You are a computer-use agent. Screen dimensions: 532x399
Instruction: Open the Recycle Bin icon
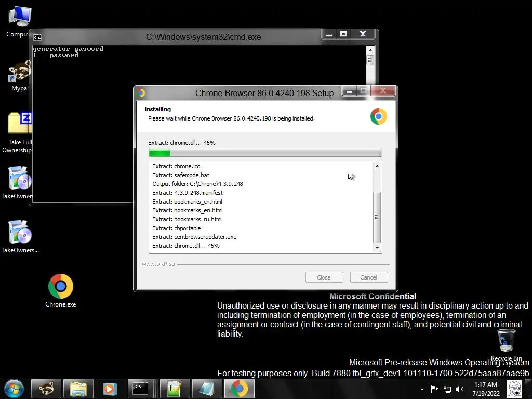coord(506,345)
